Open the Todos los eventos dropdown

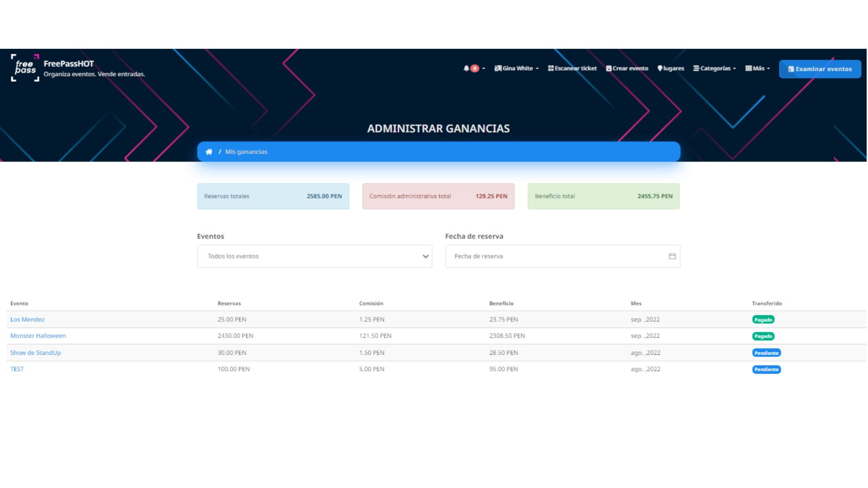tap(314, 256)
